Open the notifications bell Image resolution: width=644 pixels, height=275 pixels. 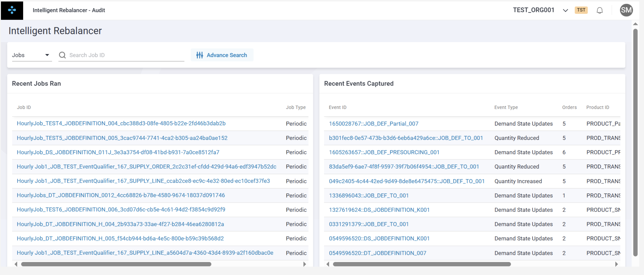tap(599, 10)
